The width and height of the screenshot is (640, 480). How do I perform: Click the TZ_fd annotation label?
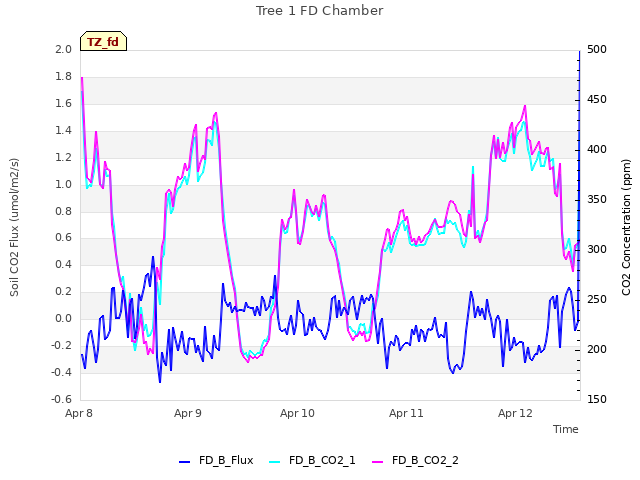pyautogui.click(x=103, y=41)
